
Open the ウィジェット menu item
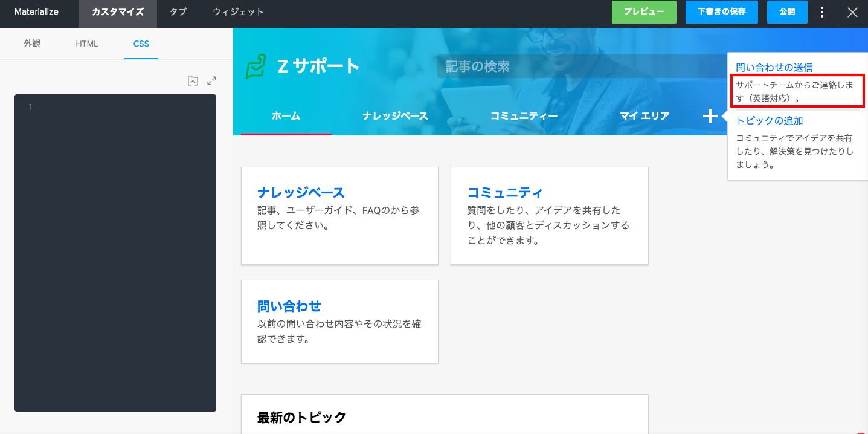[x=238, y=12]
